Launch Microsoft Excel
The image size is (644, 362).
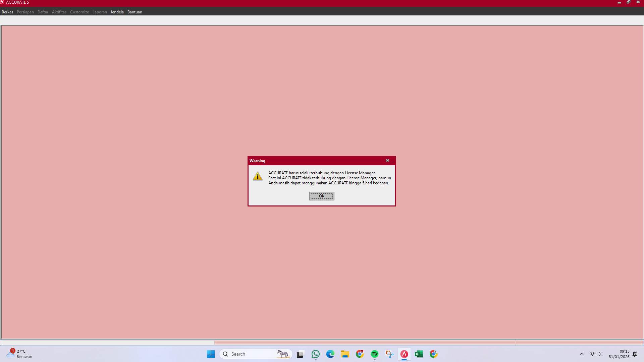point(419,354)
